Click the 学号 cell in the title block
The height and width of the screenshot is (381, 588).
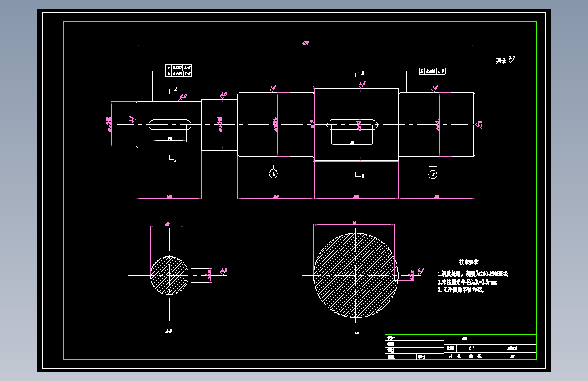pos(422,357)
